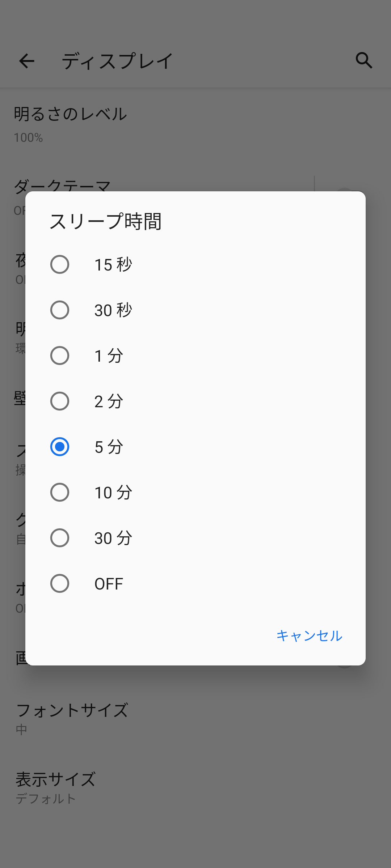Choose the 30 分 radio option

point(60,538)
